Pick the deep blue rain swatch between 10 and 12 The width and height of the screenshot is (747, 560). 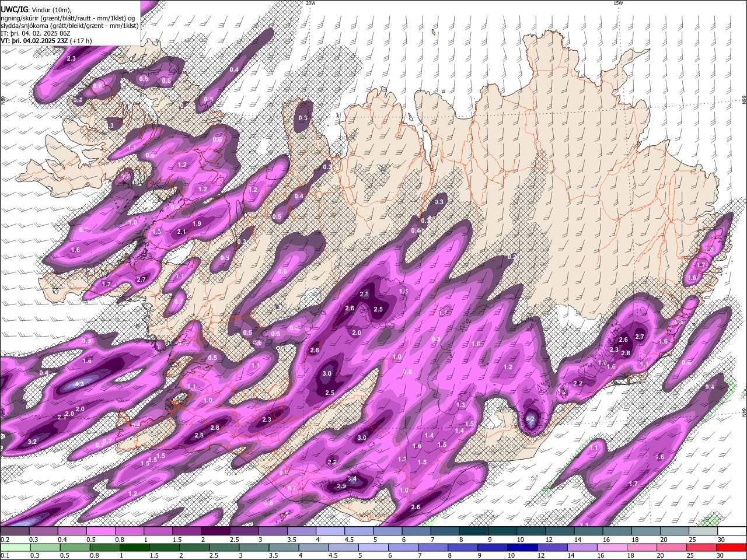(x=522, y=547)
